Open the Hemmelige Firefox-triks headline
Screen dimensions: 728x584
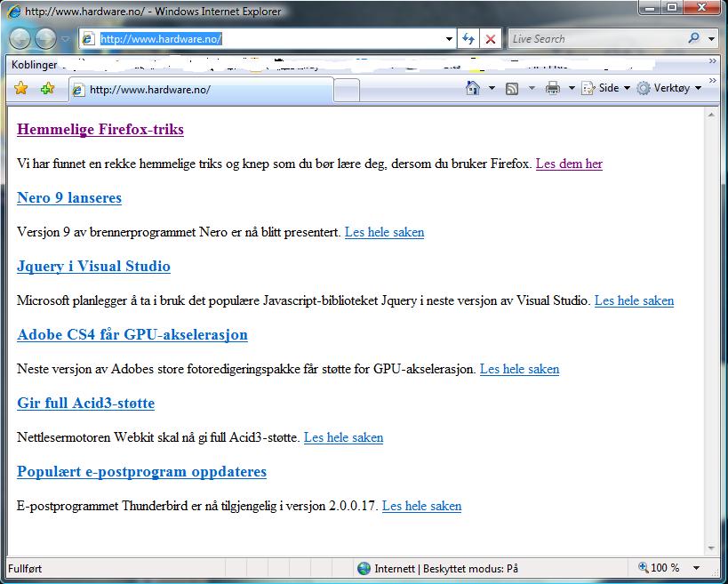pos(100,130)
